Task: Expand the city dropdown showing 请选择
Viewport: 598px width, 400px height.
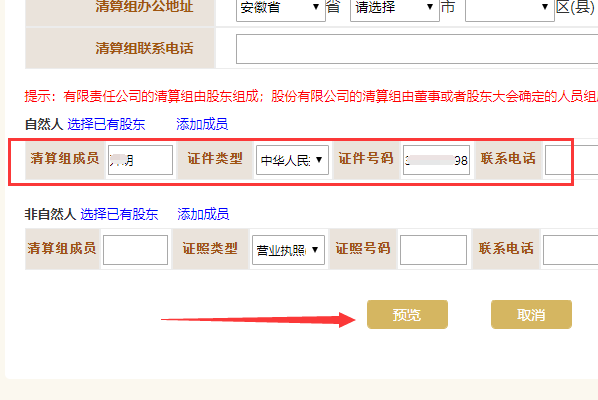Action: click(x=395, y=8)
